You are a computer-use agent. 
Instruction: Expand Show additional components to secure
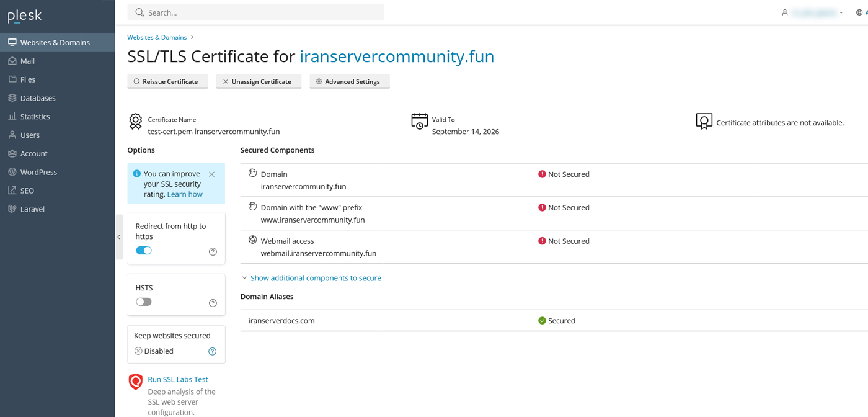click(315, 278)
